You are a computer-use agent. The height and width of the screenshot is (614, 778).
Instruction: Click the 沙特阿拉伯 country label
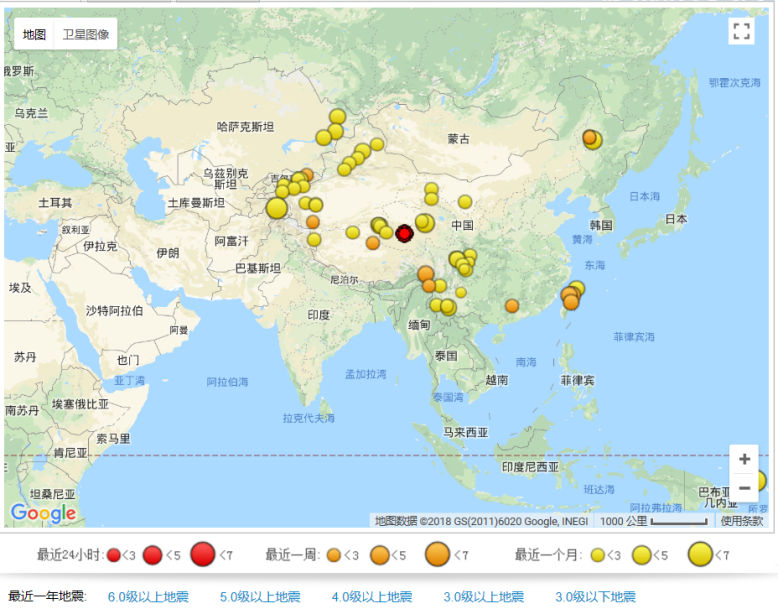[x=114, y=311]
